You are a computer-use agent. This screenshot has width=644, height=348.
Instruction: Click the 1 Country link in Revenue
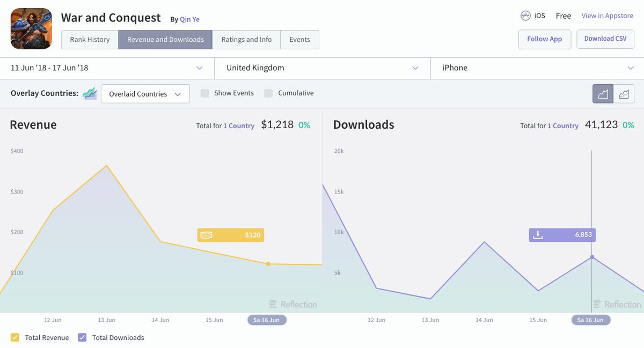coord(239,126)
